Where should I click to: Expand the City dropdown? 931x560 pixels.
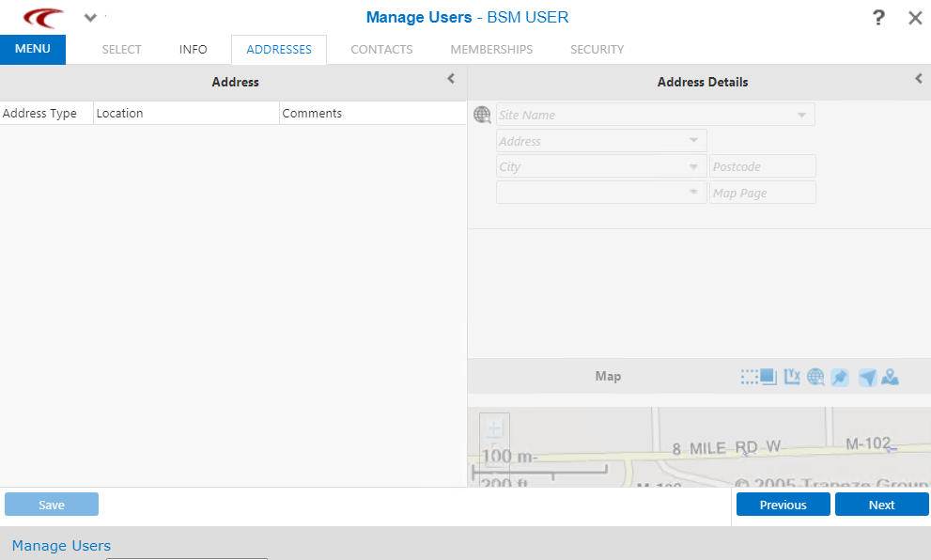695,165
